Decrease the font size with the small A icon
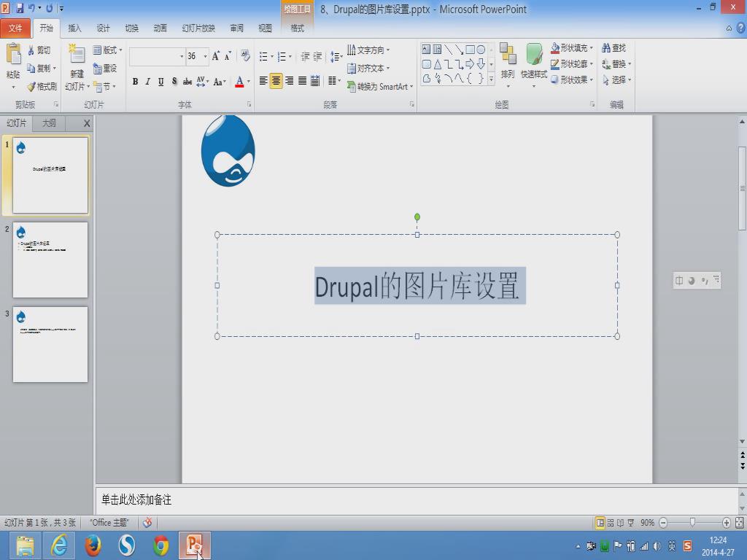 (228, 56)
